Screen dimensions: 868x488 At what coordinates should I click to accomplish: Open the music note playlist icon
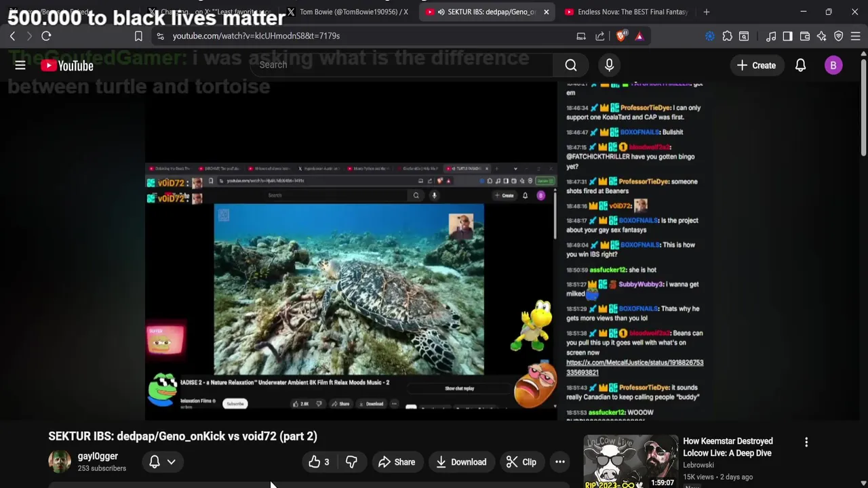[771, 36]
